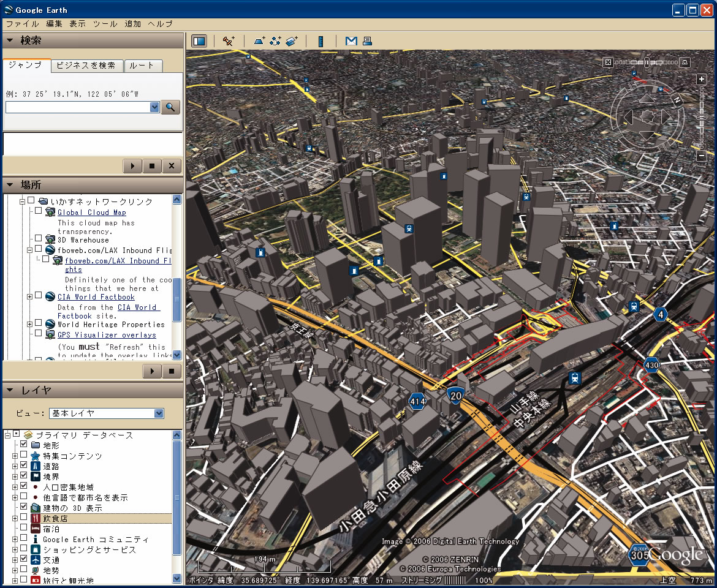This screenshot has height=588, width=717.
Task: Uncheck the 道路 roads layer
Action: point(24,465)
